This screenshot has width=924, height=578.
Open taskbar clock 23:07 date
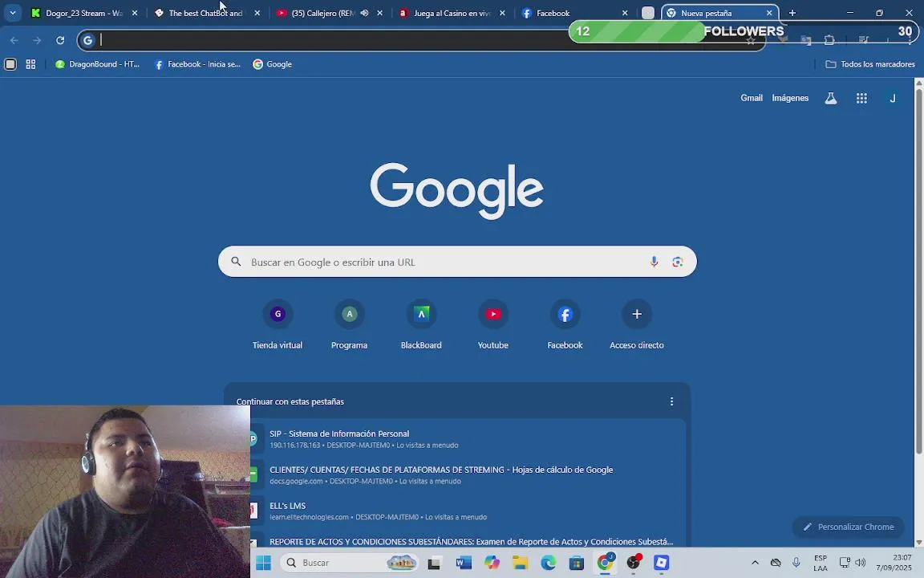click(894, 563)
